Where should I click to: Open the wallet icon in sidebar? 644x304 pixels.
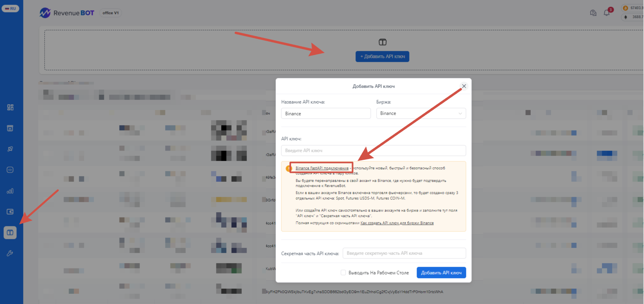tap(10, 212)
